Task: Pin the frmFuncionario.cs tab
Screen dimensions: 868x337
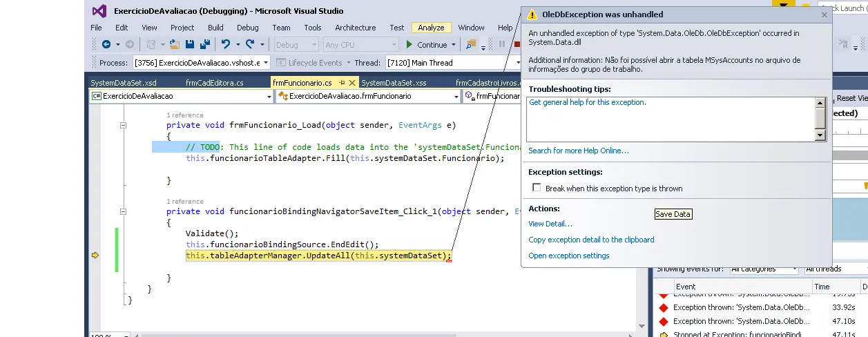Action: click(341, 83)
